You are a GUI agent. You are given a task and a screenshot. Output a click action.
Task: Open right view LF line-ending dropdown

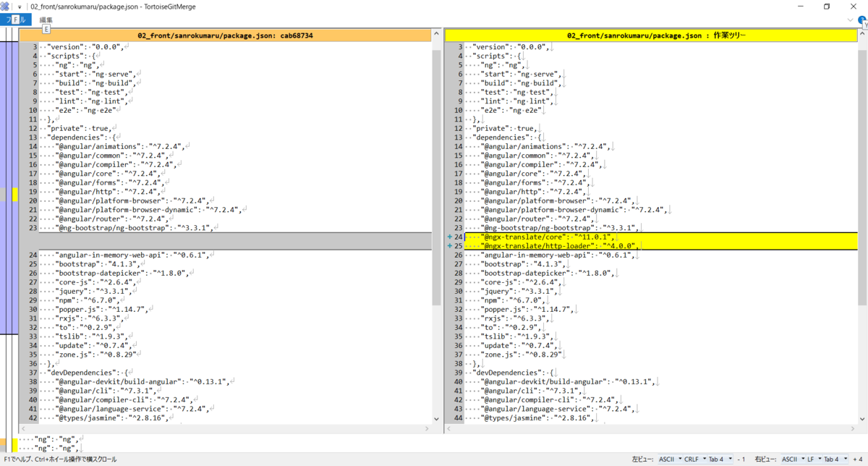point(813,459)
